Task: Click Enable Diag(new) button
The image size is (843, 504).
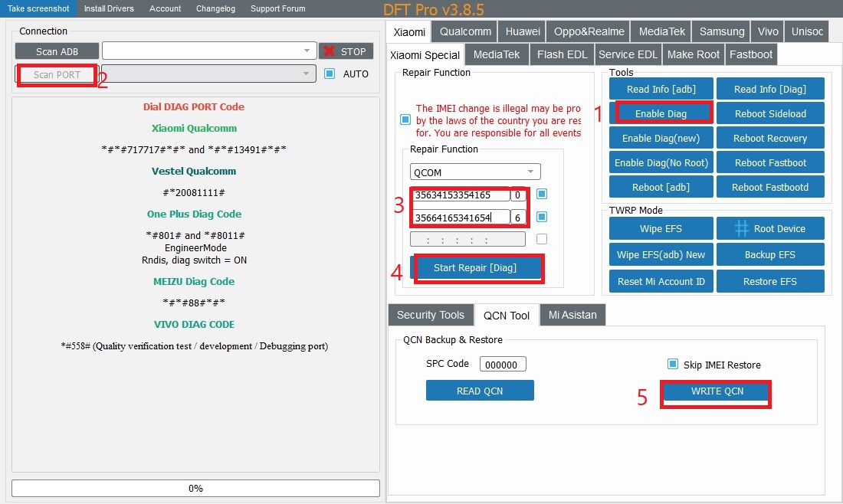Action: (661, 138)
